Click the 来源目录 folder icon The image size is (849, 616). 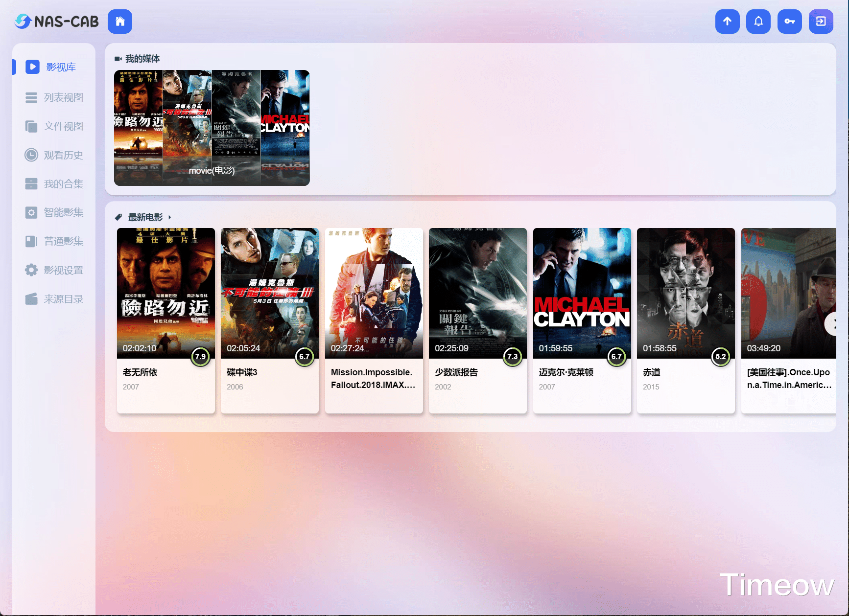31,299
